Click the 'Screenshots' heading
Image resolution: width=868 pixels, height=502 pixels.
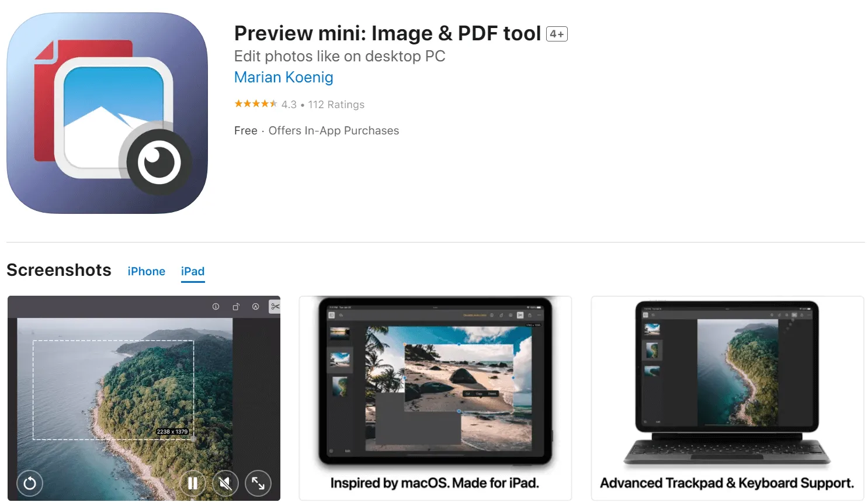59,270
